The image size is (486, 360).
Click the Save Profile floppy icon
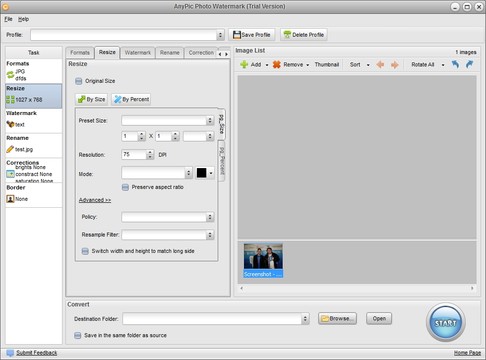[237, 35]
